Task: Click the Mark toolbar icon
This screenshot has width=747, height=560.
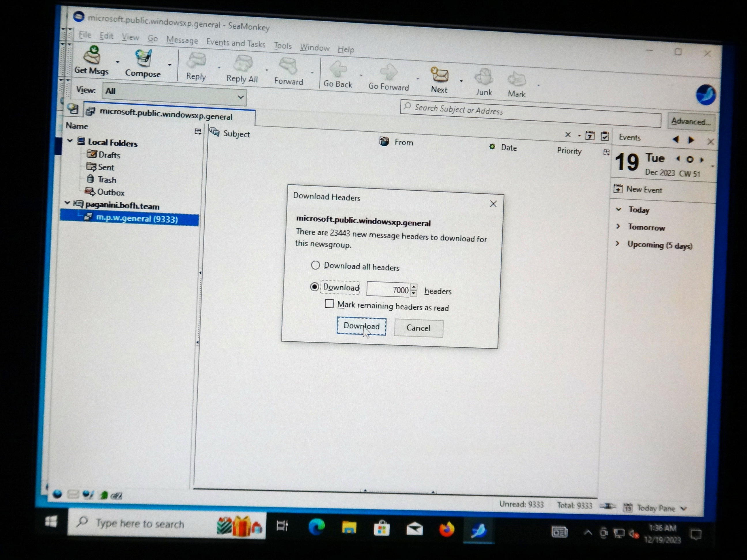Action: click(516, 79)
